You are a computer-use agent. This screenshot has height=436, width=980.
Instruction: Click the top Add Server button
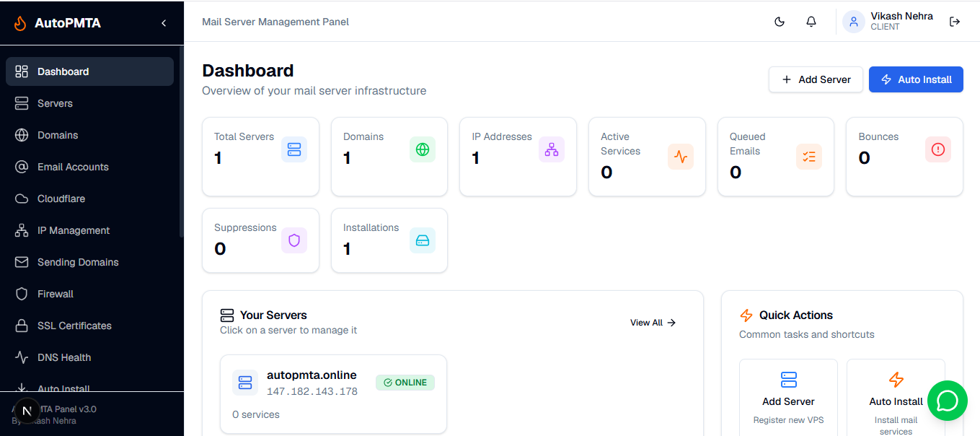point(816,79)
